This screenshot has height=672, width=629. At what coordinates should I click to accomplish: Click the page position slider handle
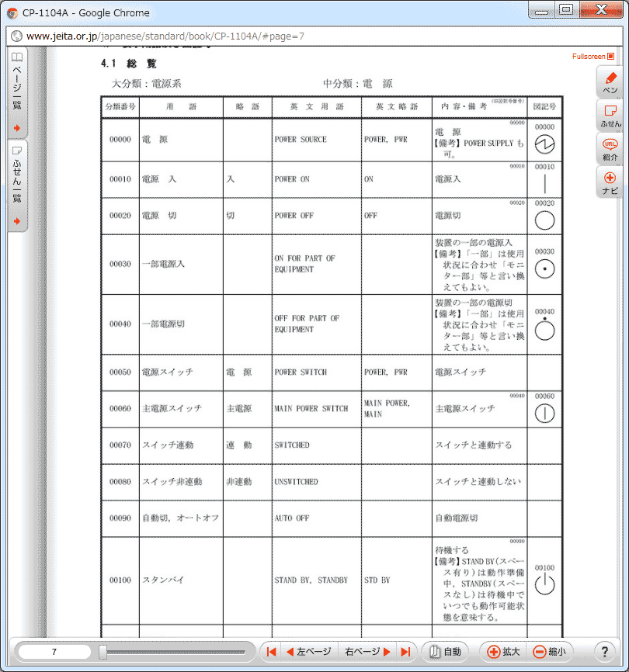(103, 652)
